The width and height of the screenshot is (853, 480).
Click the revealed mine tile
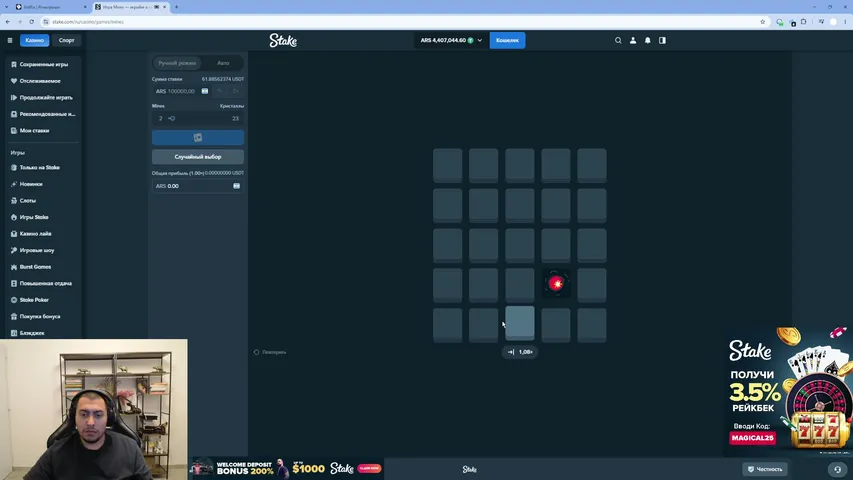coord(555,284)
